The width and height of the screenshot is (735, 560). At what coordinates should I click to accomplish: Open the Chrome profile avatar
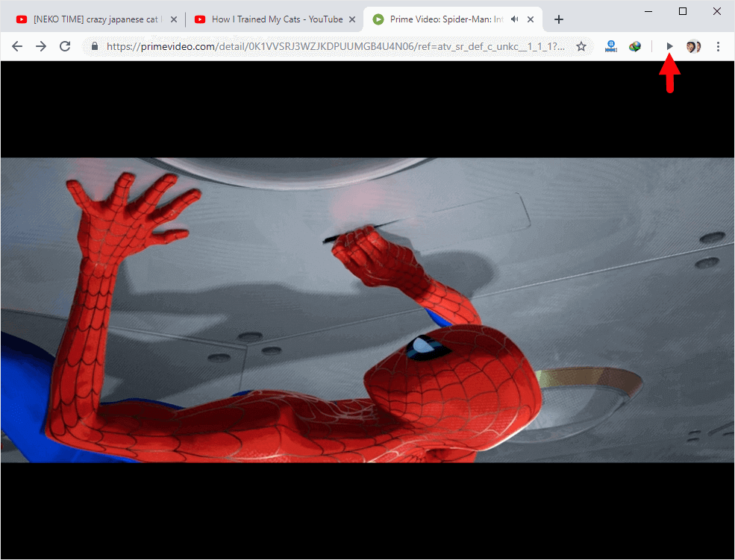(693, 46)
